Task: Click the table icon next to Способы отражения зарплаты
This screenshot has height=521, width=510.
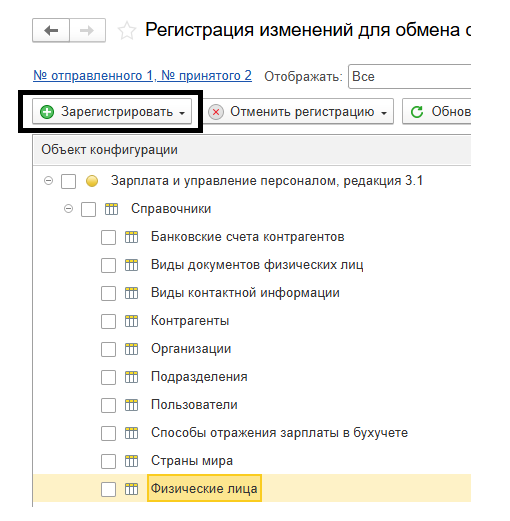Action: pos(131,433)
